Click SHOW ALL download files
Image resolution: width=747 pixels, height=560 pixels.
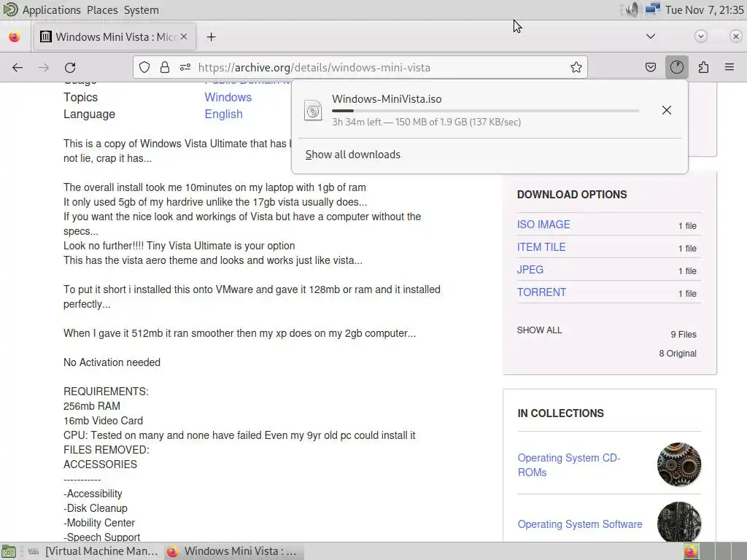539,330
